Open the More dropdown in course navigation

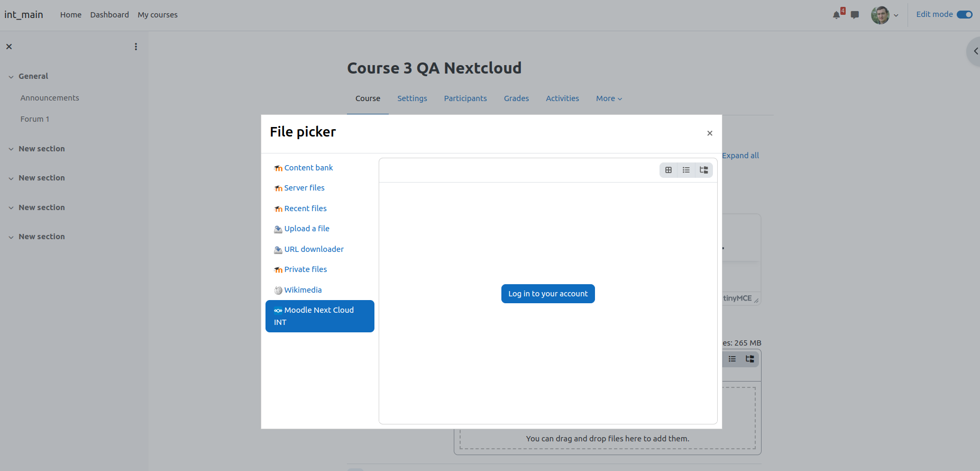pos(609,98)
